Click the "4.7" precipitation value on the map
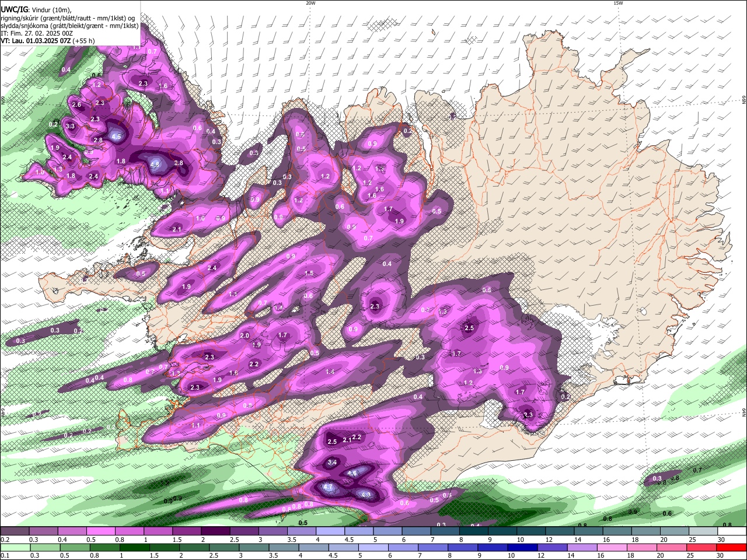747x560 pixels. coord(328,487)
